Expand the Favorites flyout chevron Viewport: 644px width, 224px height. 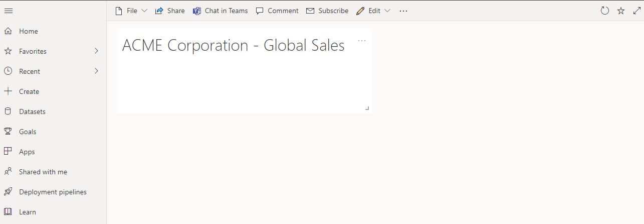[x=96, y=51]
